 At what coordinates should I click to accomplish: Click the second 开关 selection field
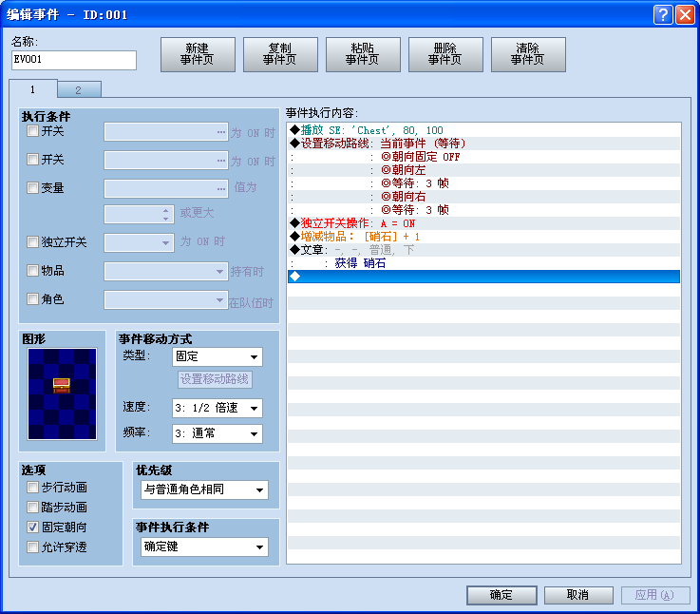point(166,160)
